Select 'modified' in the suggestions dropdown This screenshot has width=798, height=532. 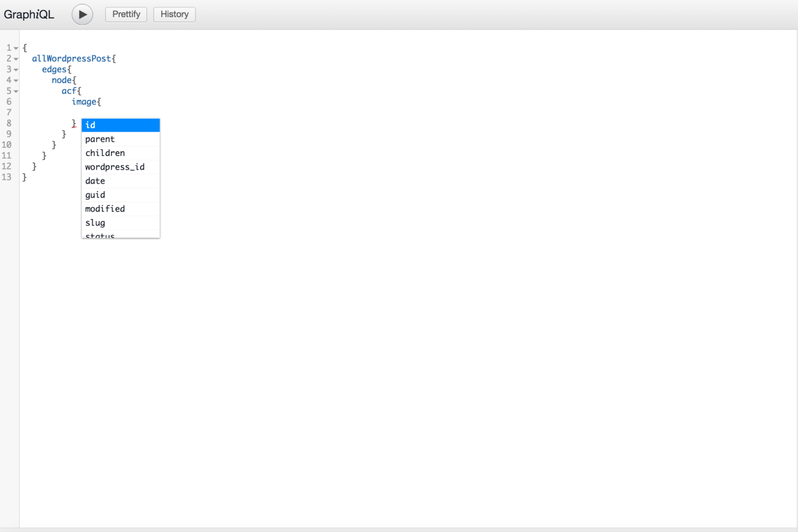120,209
